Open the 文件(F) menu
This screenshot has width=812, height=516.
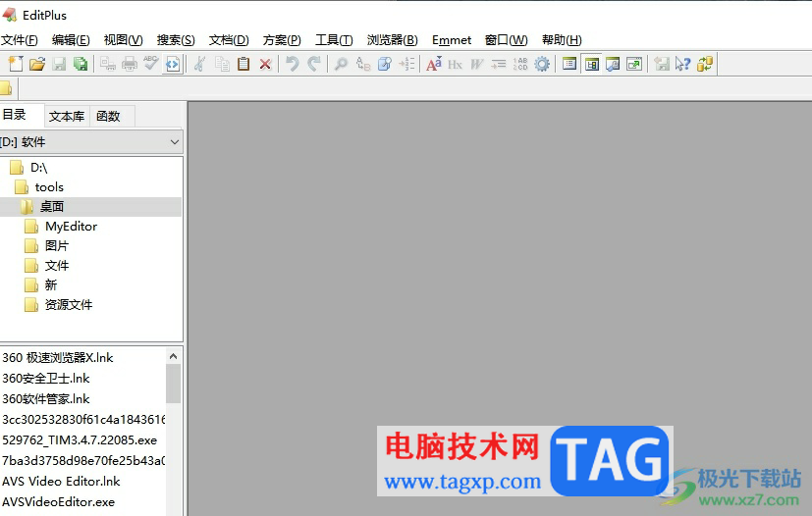20,40
